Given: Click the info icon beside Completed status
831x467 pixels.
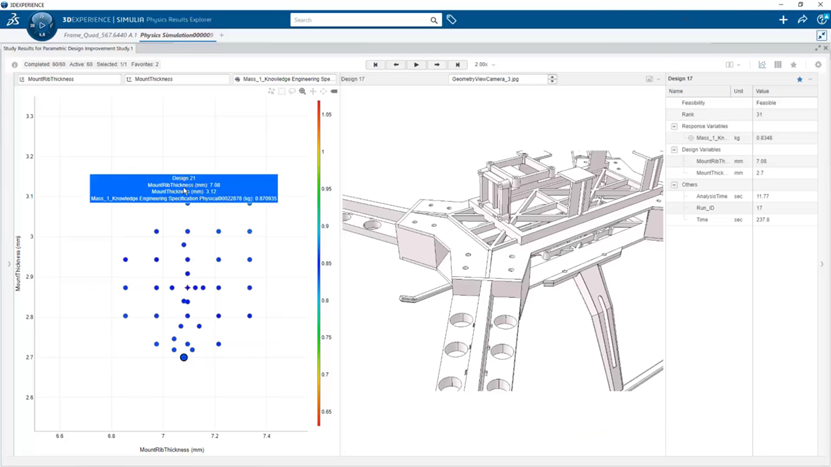Looking at the screenshot, I should pos(15,65).
